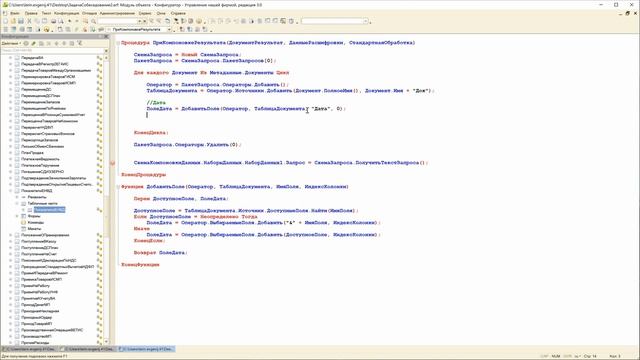
Task: Expand the ПрочиеРасходы tree node
Action: pyautogui.click(x=11, y=342)
